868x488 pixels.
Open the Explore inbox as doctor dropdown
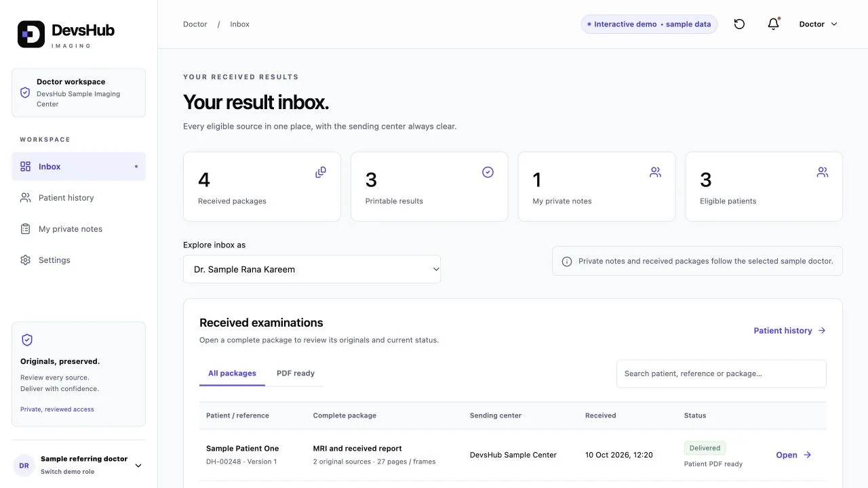pos(312,269)
